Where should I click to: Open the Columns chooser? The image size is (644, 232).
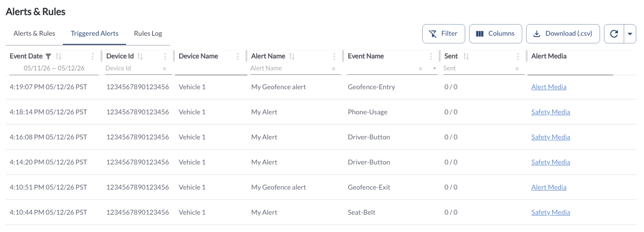tap(496, 34)
